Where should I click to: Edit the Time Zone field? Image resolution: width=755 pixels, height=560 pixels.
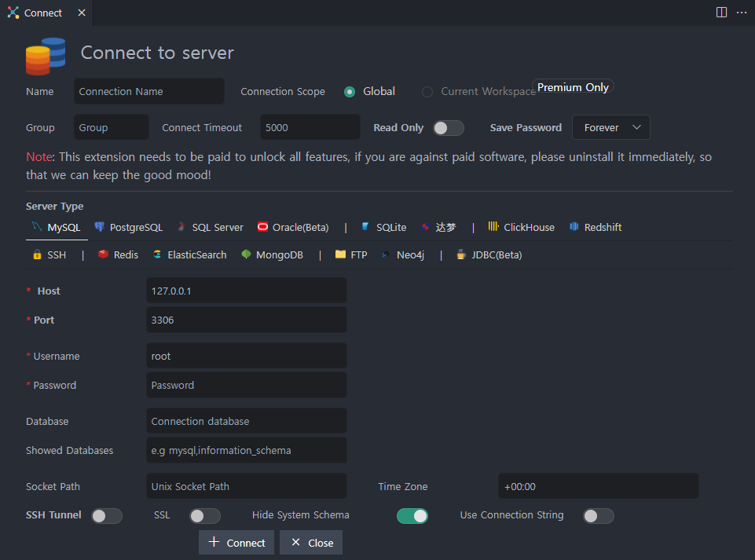pyautogui.click(x=599, y=486)
